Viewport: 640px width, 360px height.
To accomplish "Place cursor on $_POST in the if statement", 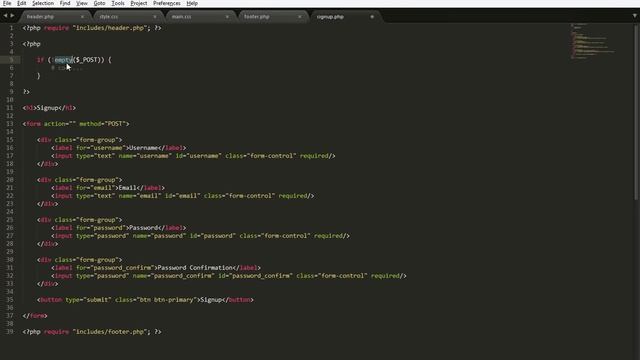I will [x=87, y=60].
